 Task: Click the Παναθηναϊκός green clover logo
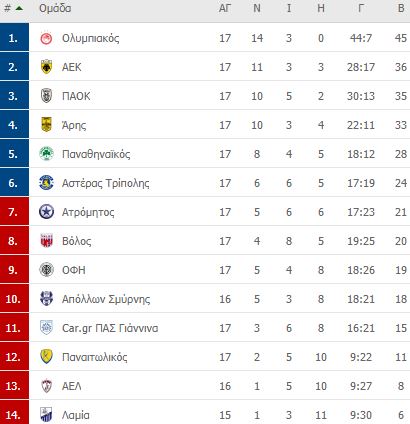(x=46, y=154)
